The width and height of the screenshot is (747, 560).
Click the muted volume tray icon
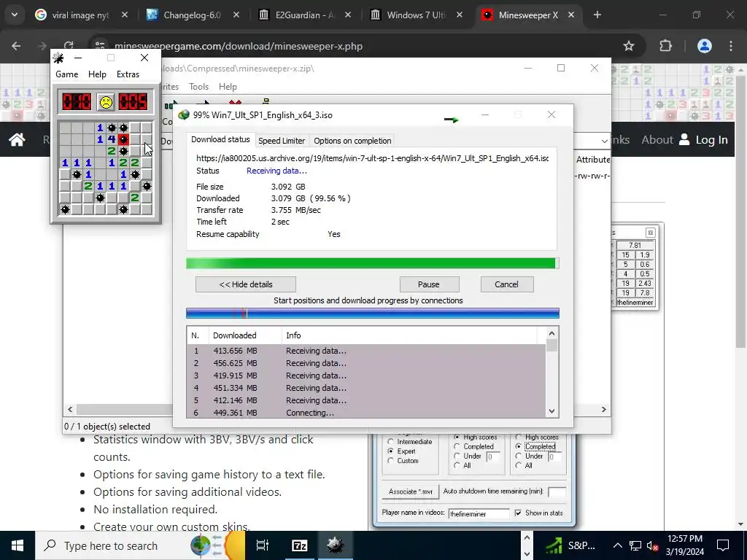click(652, 545)
